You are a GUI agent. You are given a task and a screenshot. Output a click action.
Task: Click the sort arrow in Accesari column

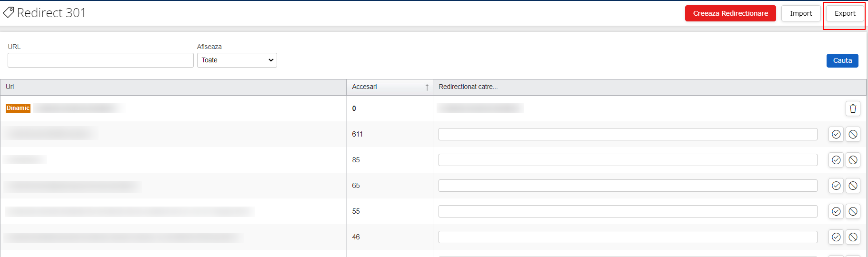point(427,87)
